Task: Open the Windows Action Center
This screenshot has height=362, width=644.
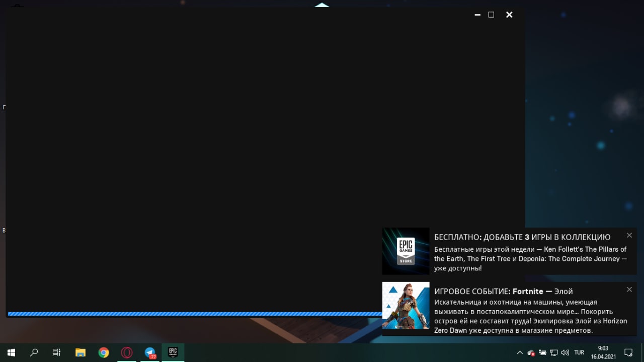Action: click(x=628, y=352)
